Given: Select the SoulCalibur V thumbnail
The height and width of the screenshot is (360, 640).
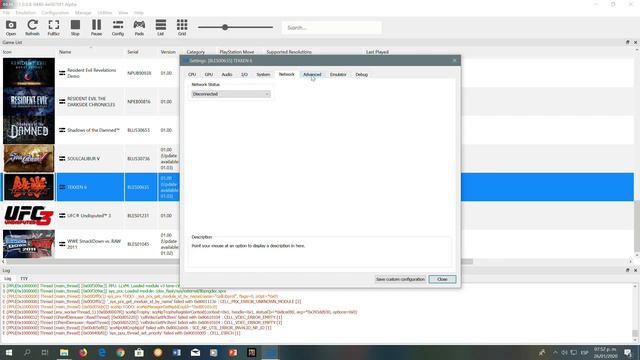Looking at the screenshot, I should pyautogui.click(x=29, y=158).
